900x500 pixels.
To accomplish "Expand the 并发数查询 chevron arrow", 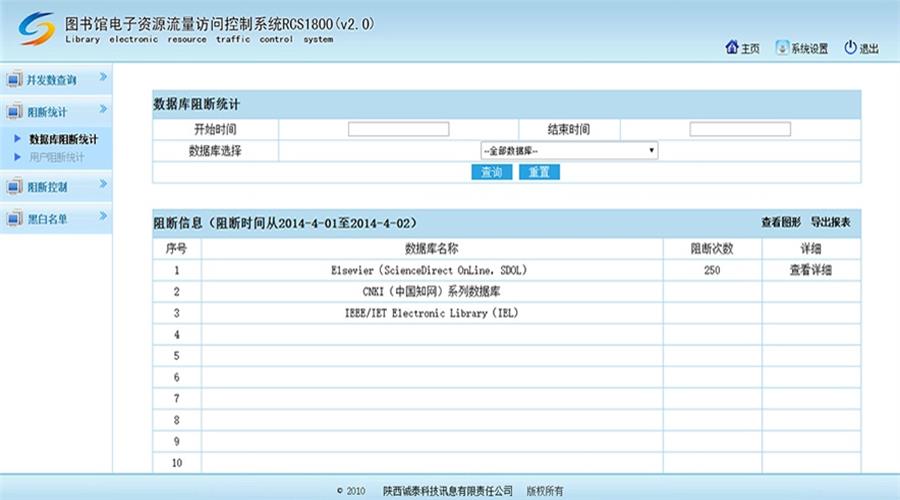I will tap(102, 78).
